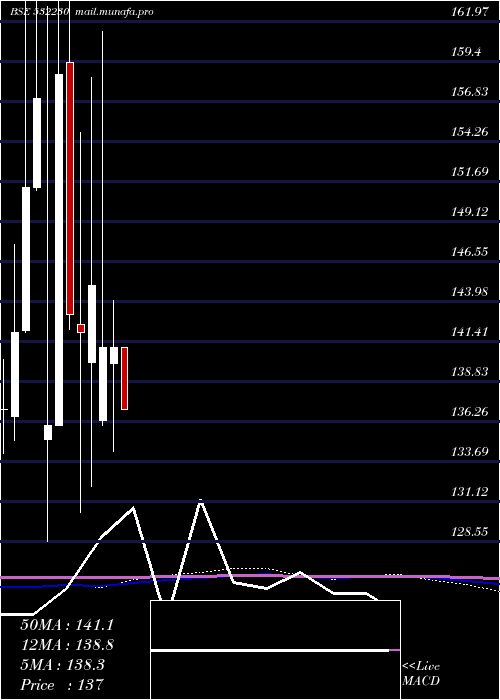Click the 151.69 price axis label

pyautogui.click(x=470, y=172)
